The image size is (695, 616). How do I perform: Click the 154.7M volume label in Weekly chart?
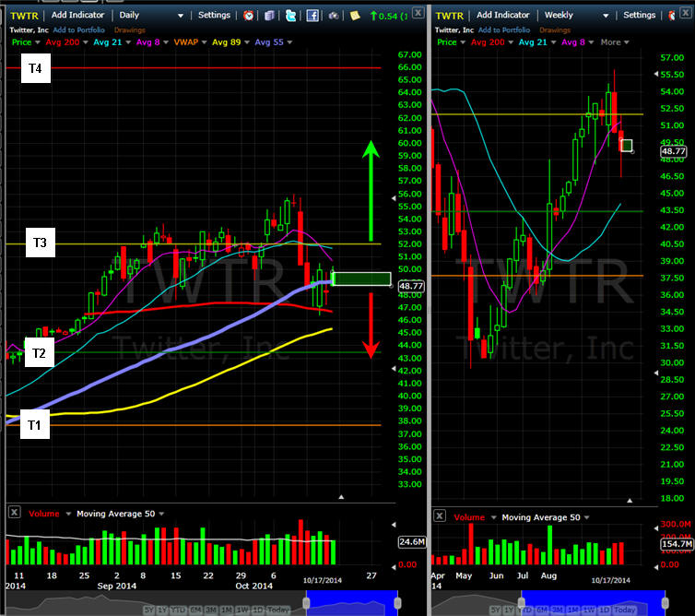677,544
